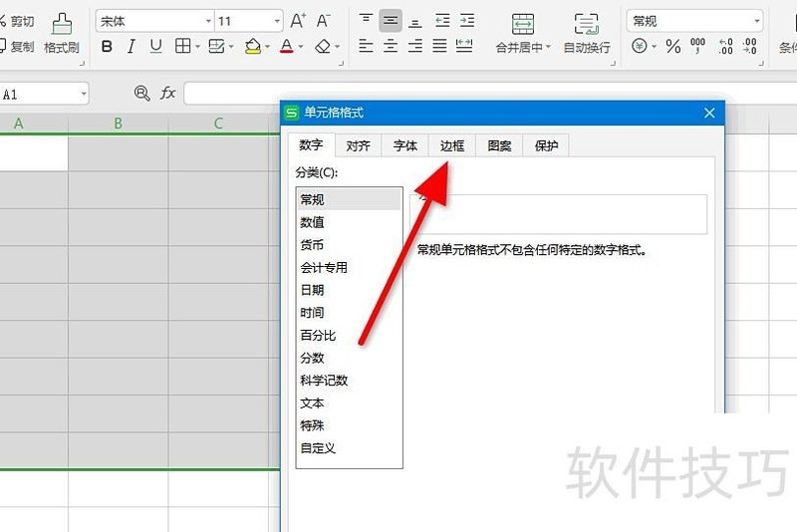The width and height of the screenshot is (797, 532).
Task: Apply percent style format
Action: tap(673, 47)
